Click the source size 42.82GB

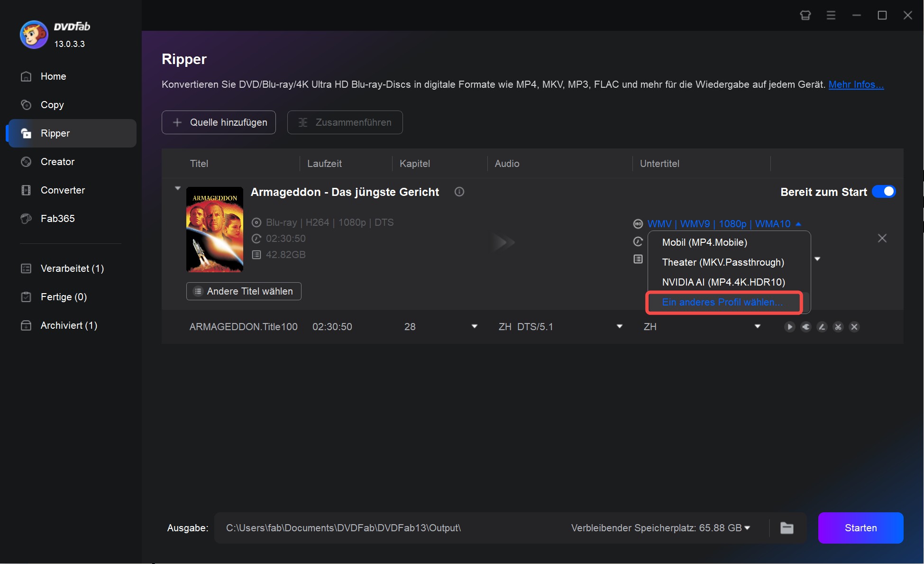(x=285, y=255)
